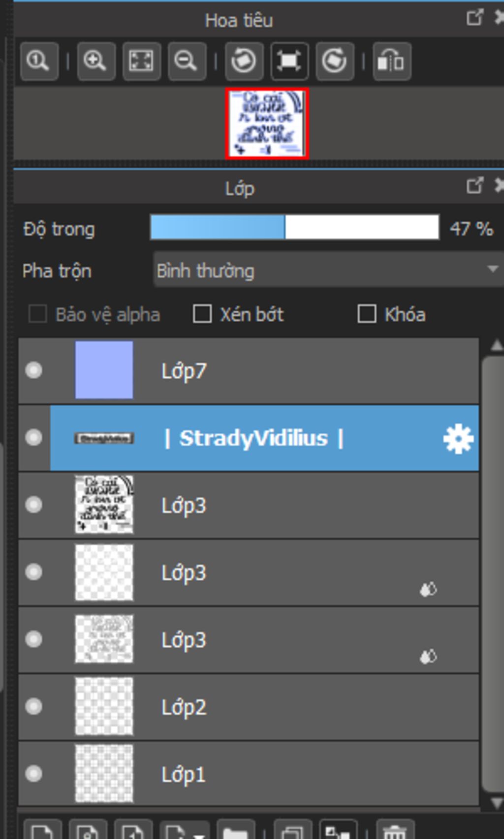Select the Lớp7 layer

(249, 370)
